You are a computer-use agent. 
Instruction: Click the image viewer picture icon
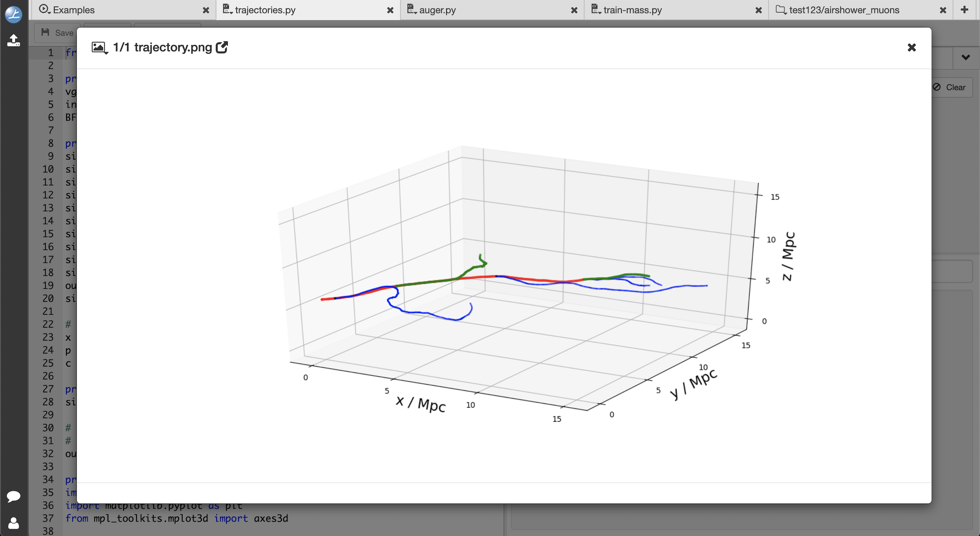click(99, 48)
